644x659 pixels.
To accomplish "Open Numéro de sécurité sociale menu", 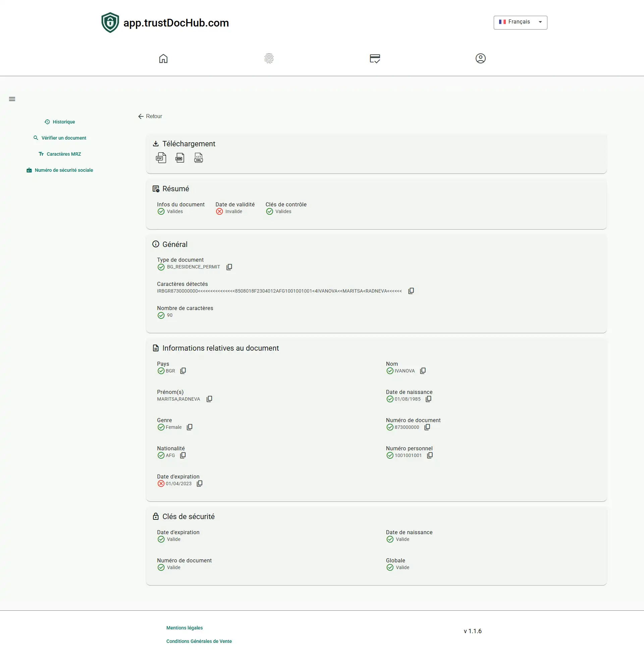I will click(60, 170).
